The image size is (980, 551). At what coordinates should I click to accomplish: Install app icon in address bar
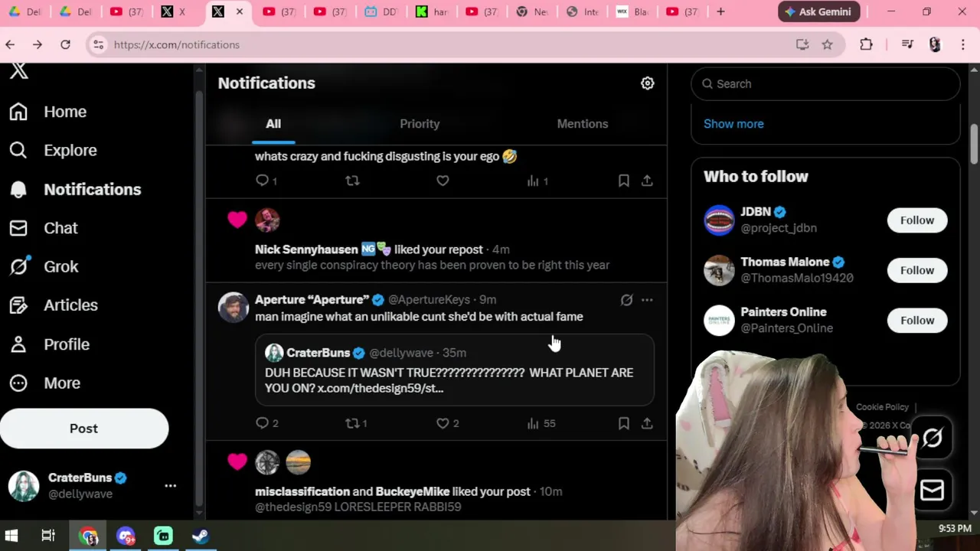coord(802,44)
